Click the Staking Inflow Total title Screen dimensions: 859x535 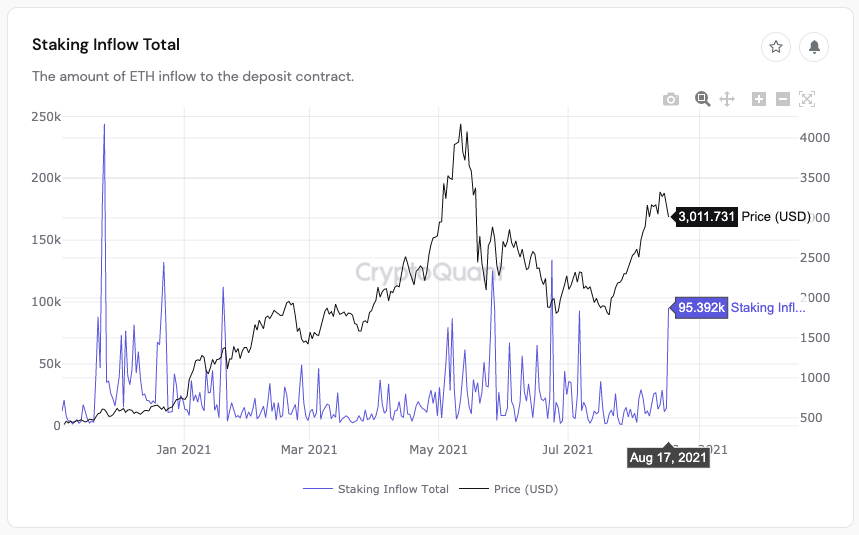click(106, 45)
